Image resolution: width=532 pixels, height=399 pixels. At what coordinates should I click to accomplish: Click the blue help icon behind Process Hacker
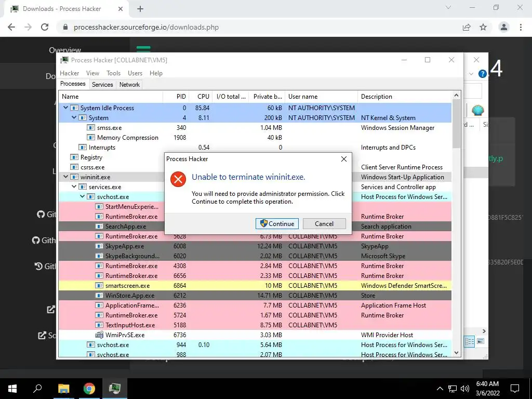pyautogui.click(x=482, y=74)
